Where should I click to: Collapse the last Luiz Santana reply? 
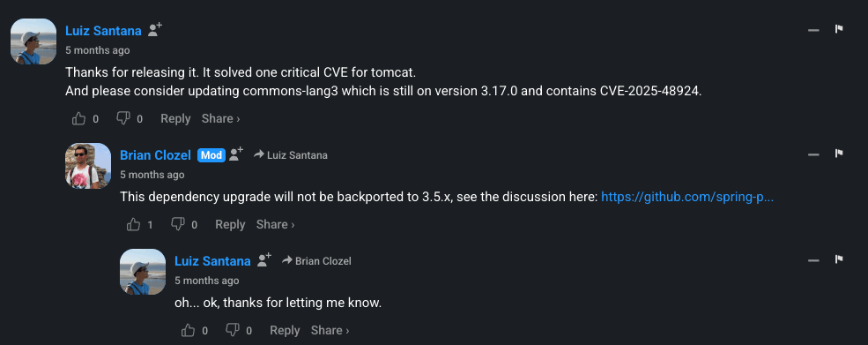(x=813, y=260)
